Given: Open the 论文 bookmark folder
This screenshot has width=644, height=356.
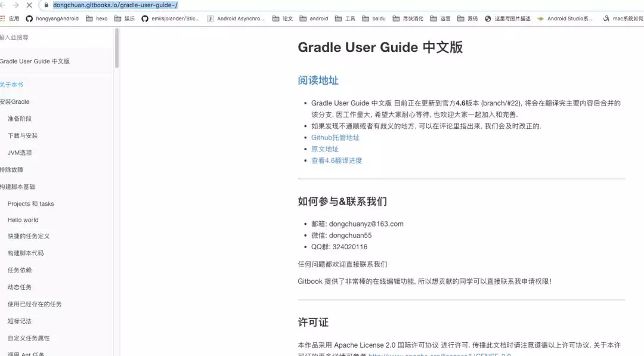Looking at the screenshot, I should tap(283, 18).
